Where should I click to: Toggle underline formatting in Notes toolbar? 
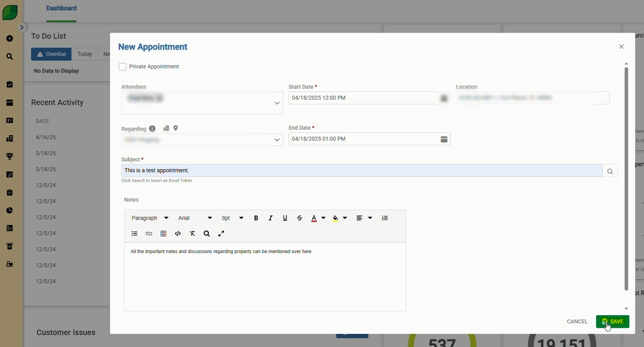[x=285, y=218]
